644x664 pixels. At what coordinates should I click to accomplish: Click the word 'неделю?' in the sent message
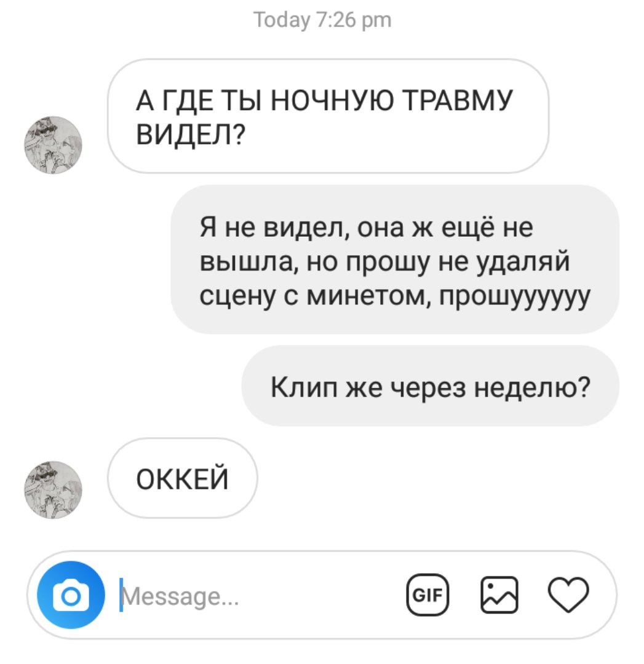click(x=532, y=387)
